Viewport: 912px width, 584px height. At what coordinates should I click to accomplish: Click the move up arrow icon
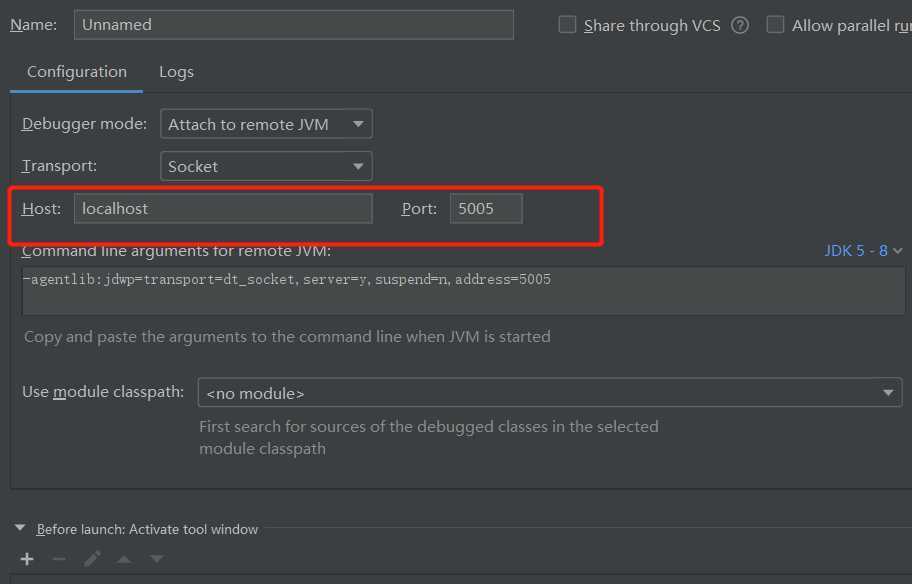pos(124,559)
